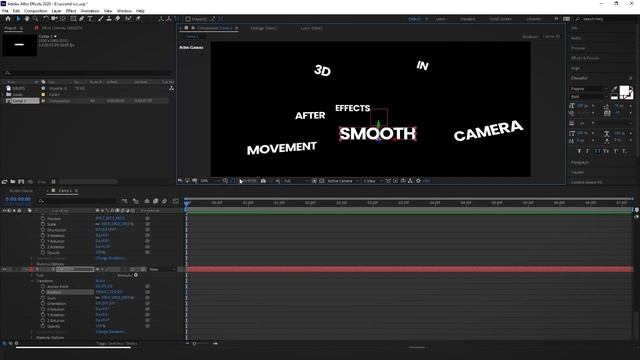This screenshot has height=360, width=640.
Task: Click the interpret footage icon in Project panel
Action: (x=4, y=182)
